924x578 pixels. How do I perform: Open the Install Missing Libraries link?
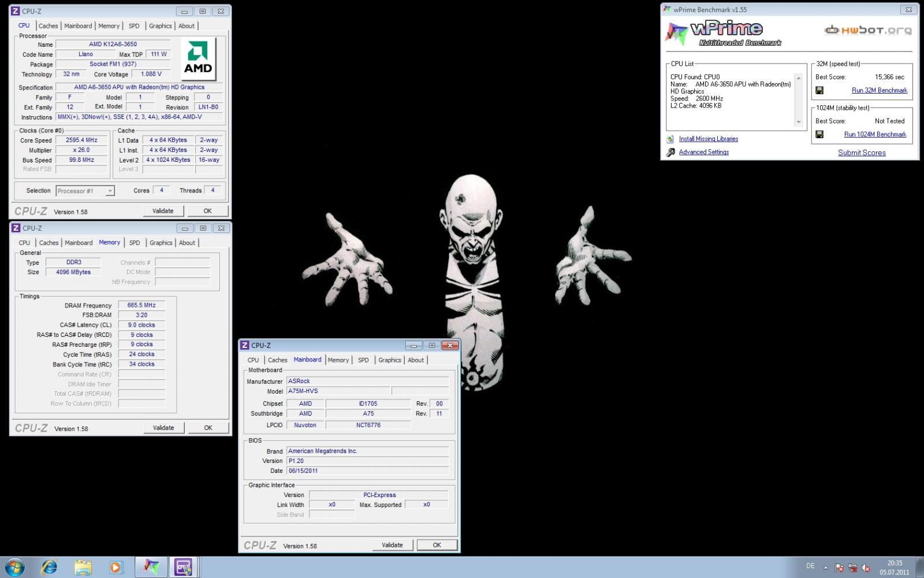tap(709, 139)
